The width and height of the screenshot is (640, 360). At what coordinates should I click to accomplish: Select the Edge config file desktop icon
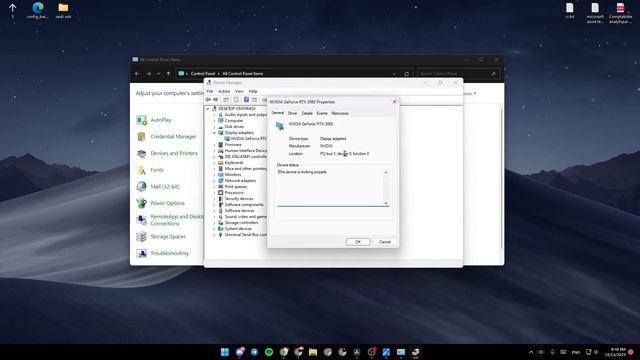pos(38,11)
